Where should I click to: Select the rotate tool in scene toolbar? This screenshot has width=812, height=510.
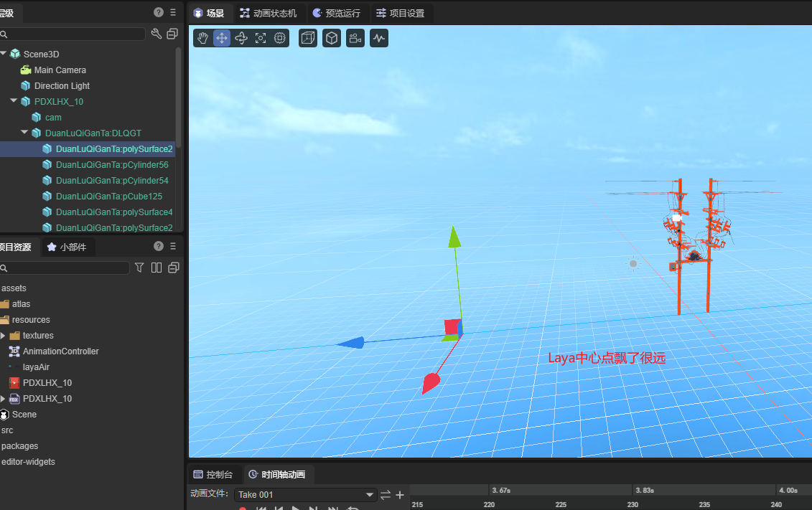pyautogui.click(x=241, y=38)
